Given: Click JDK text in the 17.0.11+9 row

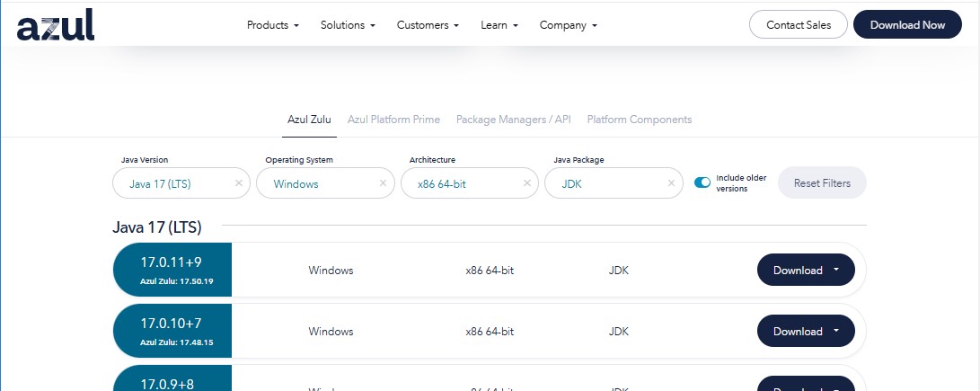Looking at the screenshot, I should [x=619, y=271].
